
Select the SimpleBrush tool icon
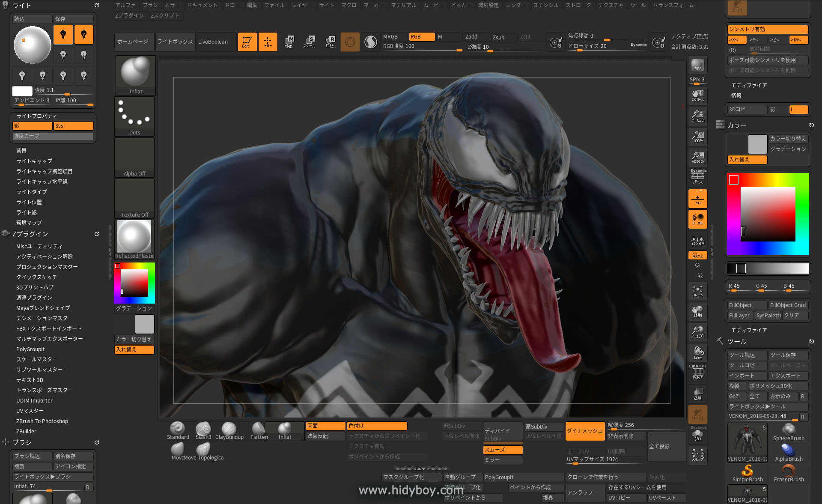pyautogui.click(x=747, y=473)
